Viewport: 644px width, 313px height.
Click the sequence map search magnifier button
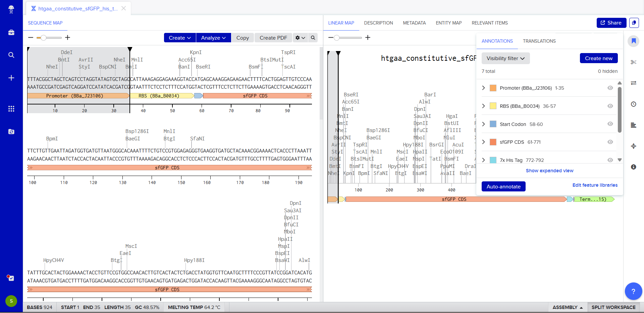313,38
